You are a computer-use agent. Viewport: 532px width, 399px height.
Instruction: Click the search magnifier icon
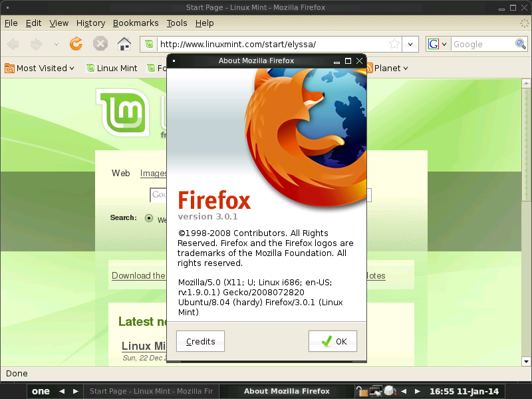pos(521,44)
